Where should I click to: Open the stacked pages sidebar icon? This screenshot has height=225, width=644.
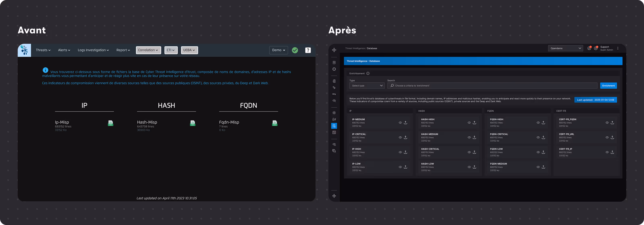coord(334,151)
